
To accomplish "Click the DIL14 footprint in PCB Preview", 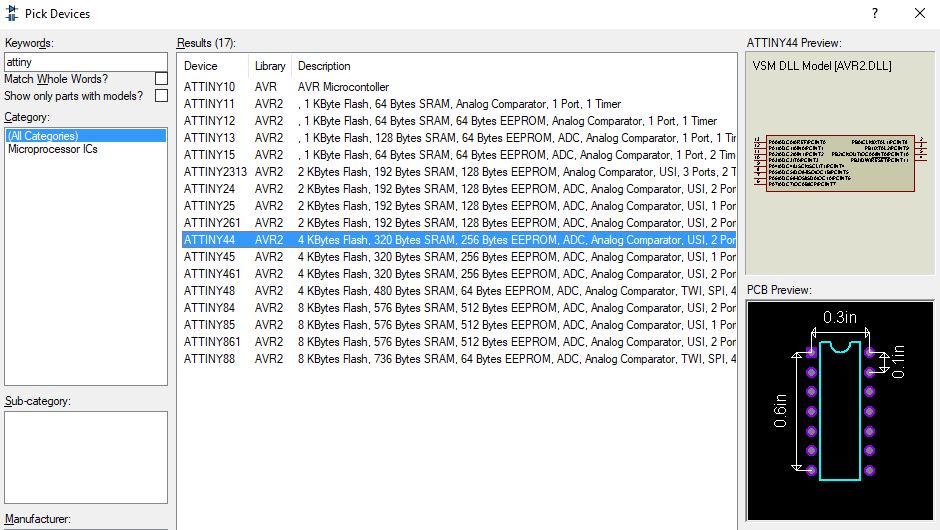I will click(x=839, y=411).
